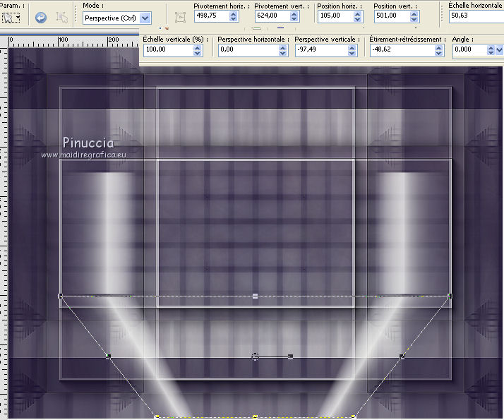Click the top-right corner handle of the perspective box
The image size is (504, 420).
(450, 296)
